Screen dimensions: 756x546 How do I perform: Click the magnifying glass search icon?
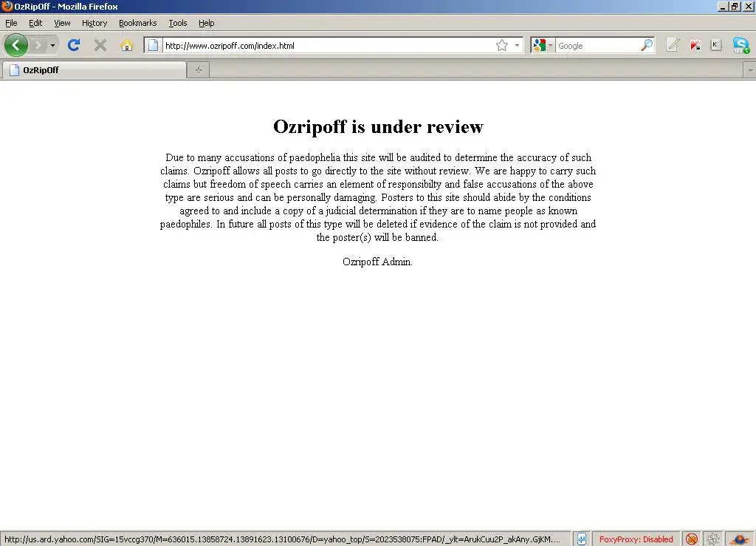pyautogui.click(x=647, y=45)
